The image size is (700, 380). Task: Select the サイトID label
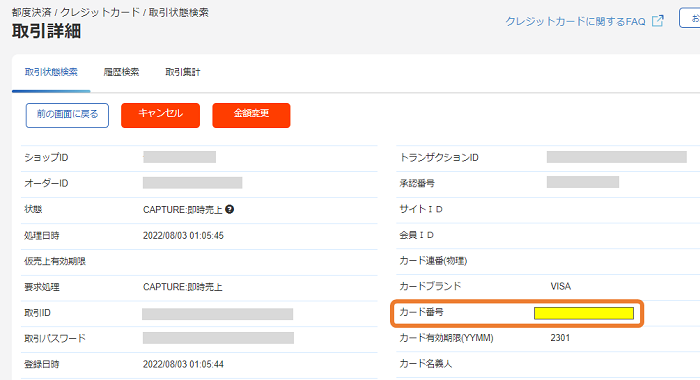click(421, 209)
